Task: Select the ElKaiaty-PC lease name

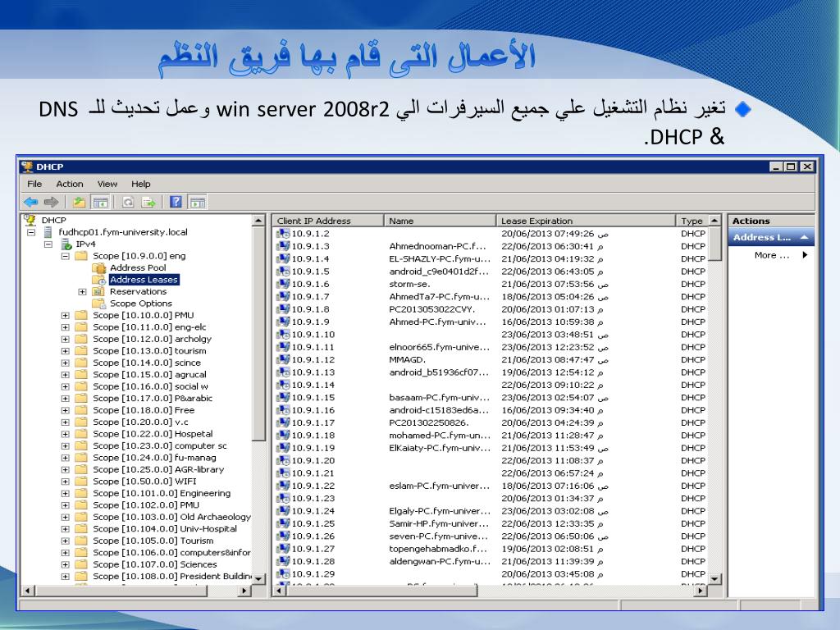Action: click(440, 448)
